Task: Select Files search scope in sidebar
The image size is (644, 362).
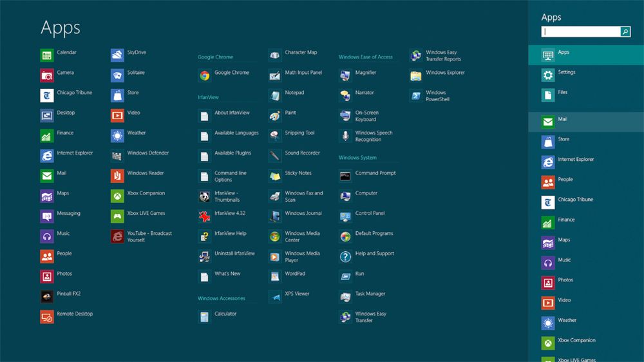Action: point(585,95)
